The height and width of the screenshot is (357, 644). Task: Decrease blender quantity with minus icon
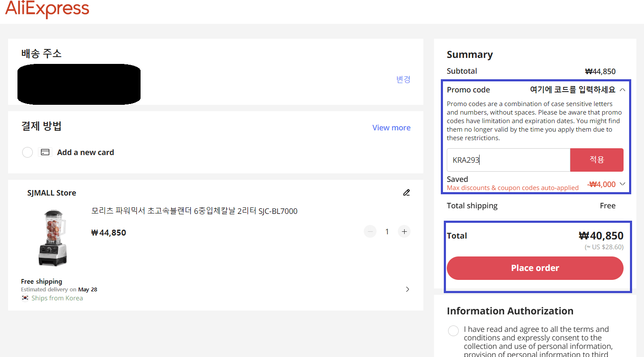pos(370,231)
